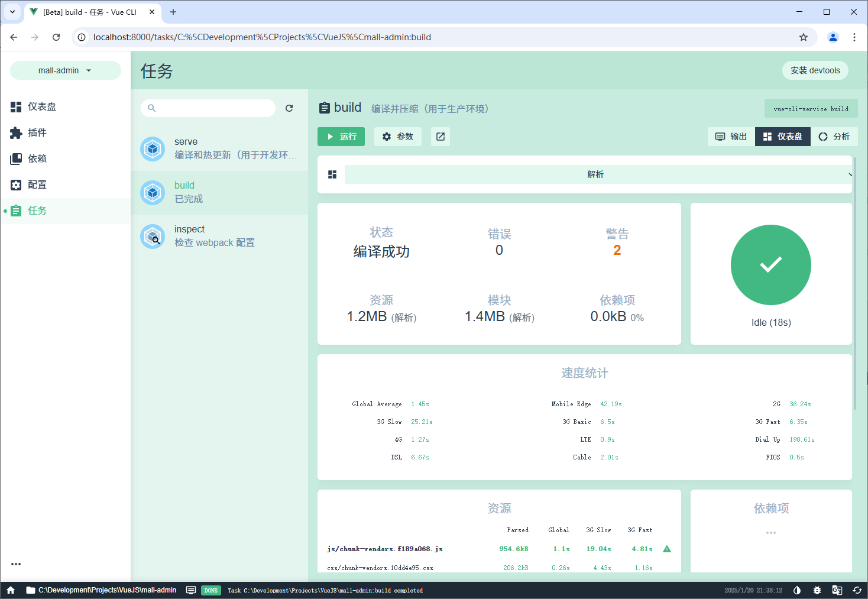
Task: Open the 插件 plugins section
Action: [65, 132]
